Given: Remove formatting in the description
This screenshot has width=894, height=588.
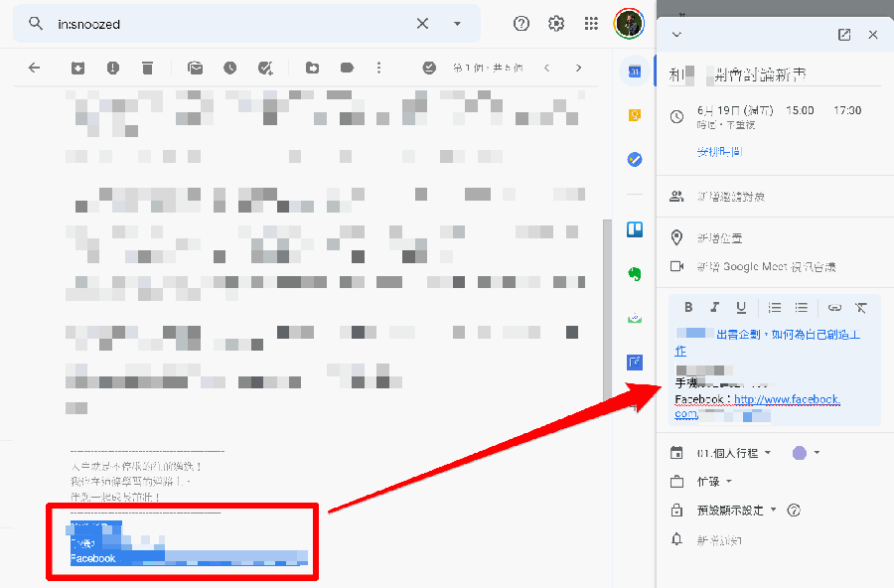Looking at the screenshot, I should [861, 307].
